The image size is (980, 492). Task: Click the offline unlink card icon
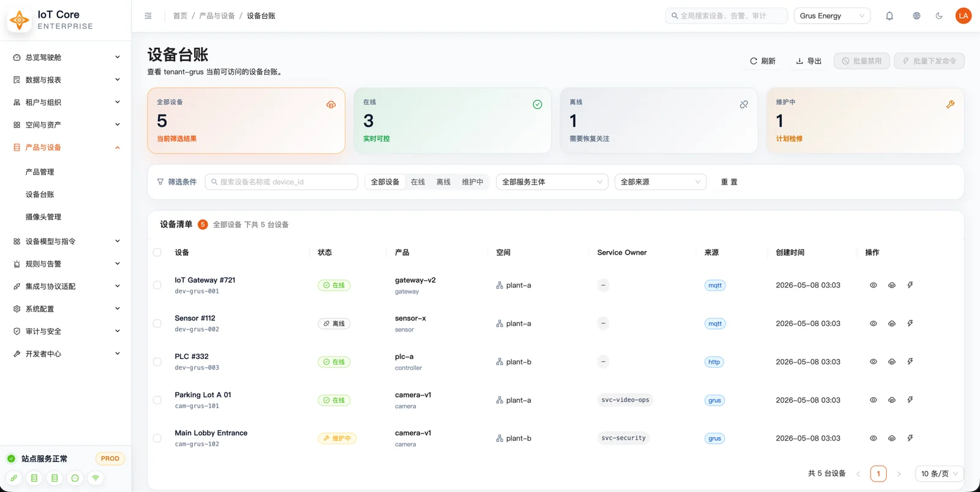pyautogui.click(x=744, y=105)
